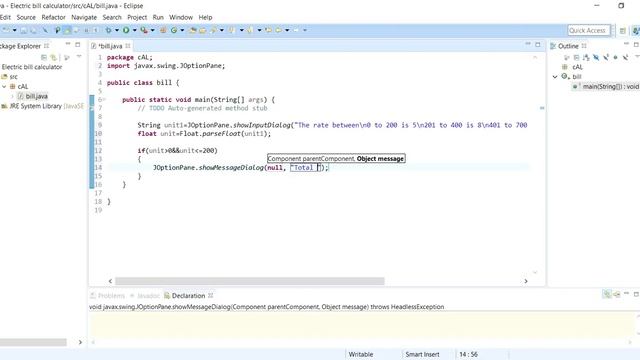
Task: Click the Debug bug icon
Action: click(x=108, y=30)
